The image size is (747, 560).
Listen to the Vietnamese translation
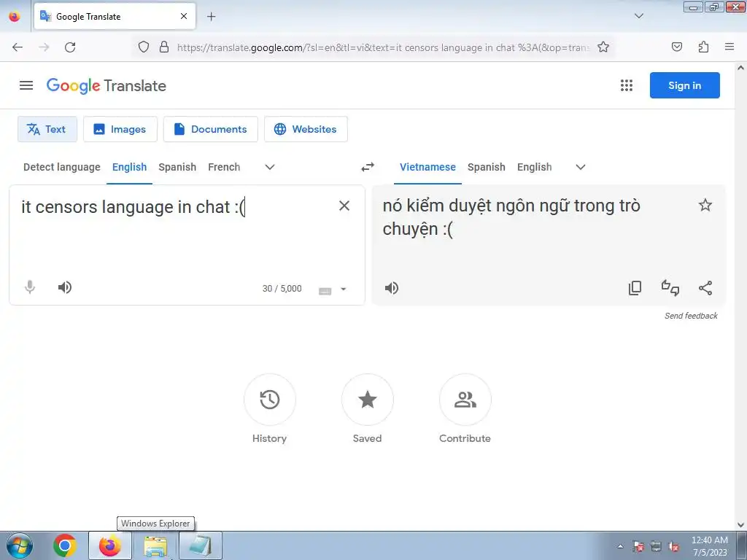(x=392, y=288)
